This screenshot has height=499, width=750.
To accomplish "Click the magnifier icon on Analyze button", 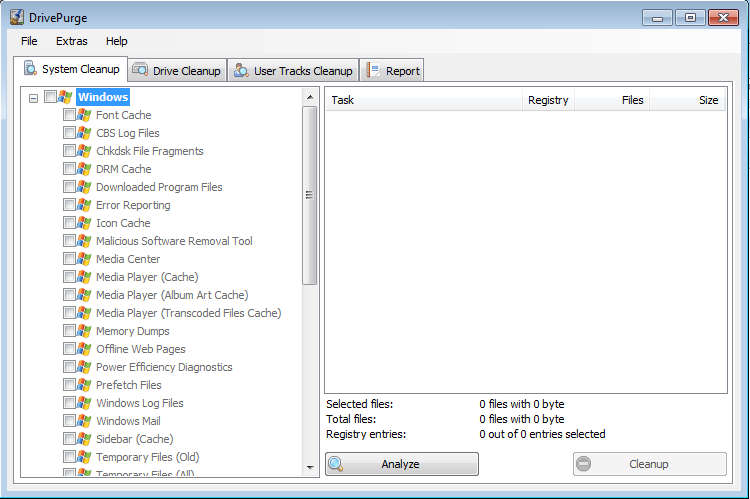I will click(336, 464).
